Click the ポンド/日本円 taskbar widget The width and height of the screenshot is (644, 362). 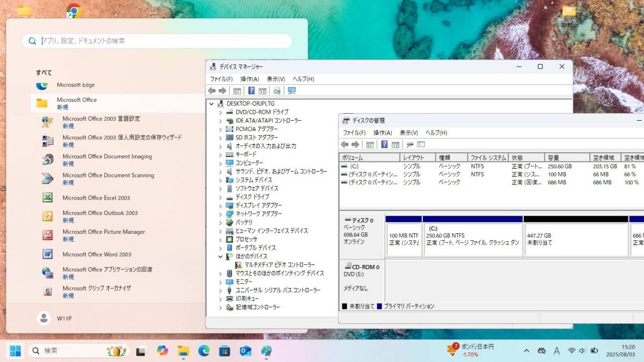pyautogui.click(x=471, y=351)
